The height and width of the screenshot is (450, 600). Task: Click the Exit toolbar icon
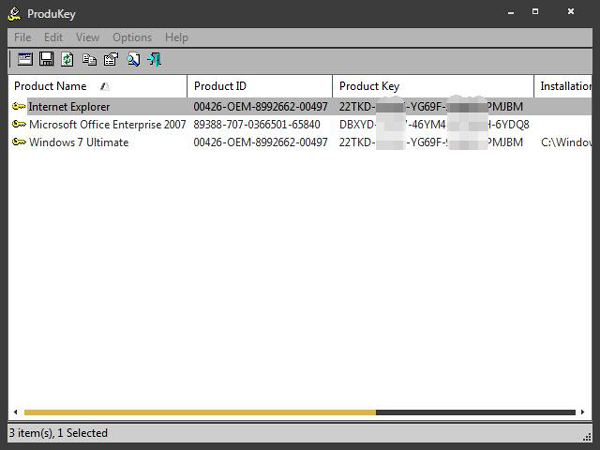click(x=155, y=59)
